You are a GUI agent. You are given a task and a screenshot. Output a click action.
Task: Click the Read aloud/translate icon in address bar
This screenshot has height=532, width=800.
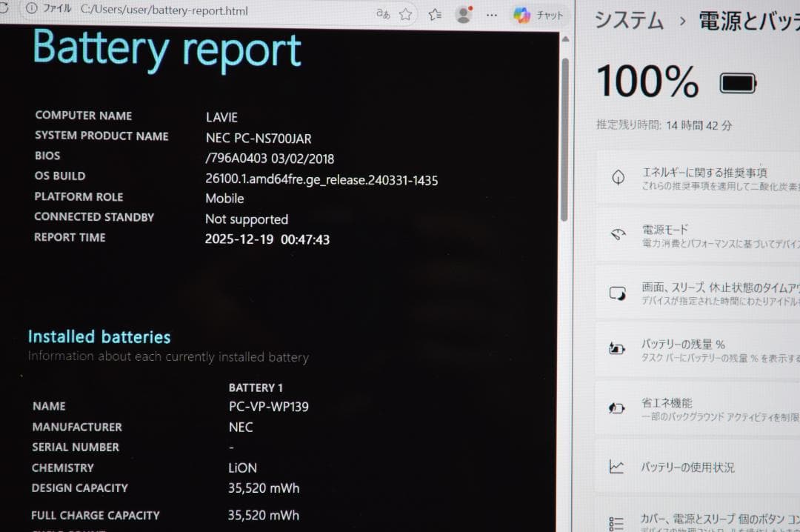click(x=383, y=13)
